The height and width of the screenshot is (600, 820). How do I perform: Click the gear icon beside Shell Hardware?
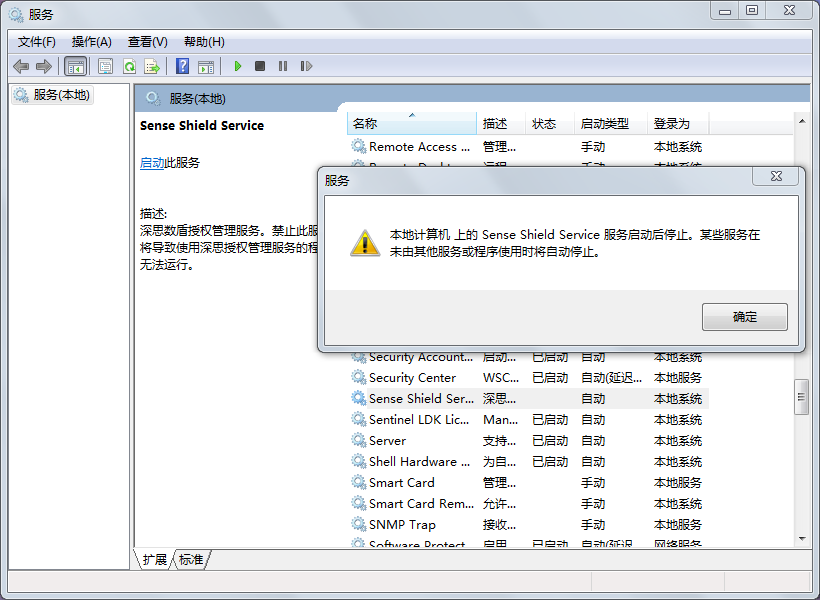click(x=358, y=461)
